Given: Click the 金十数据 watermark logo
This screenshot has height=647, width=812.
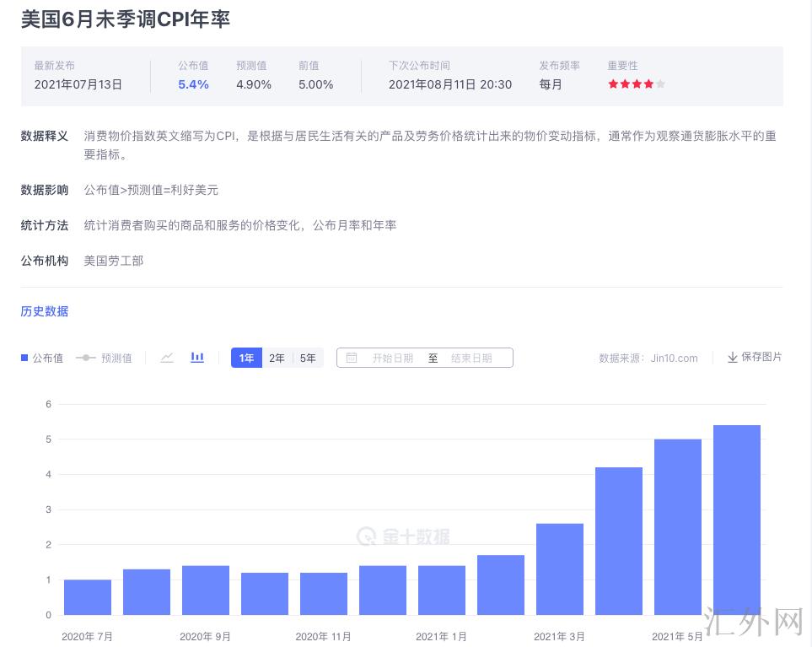Looking at the screenshot, I should 403,536.
